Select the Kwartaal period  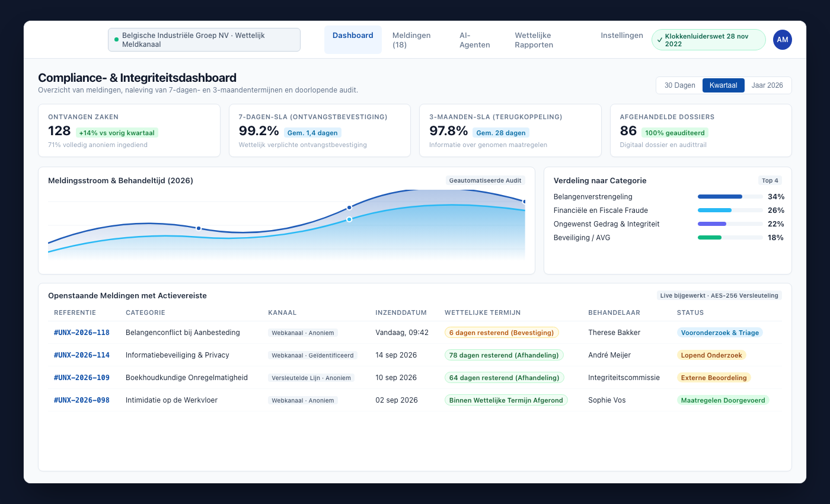tap(723, 85)
